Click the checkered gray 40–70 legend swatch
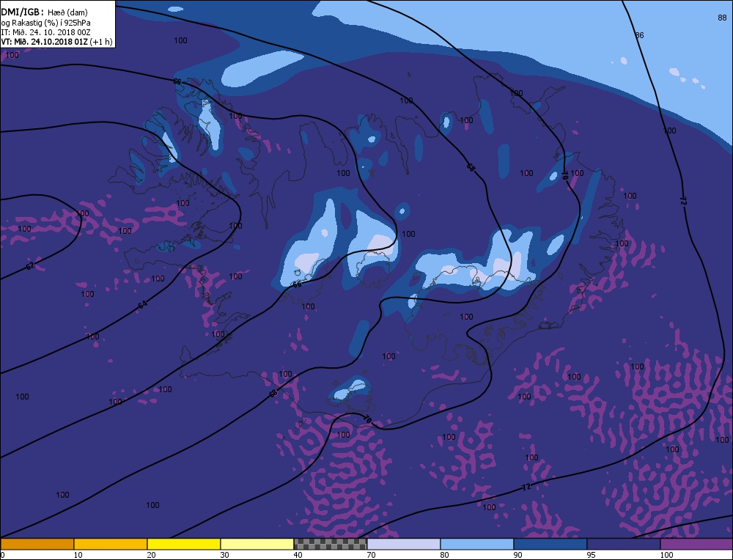Screen dimensions: 733x560 click(x=330, y=544)
